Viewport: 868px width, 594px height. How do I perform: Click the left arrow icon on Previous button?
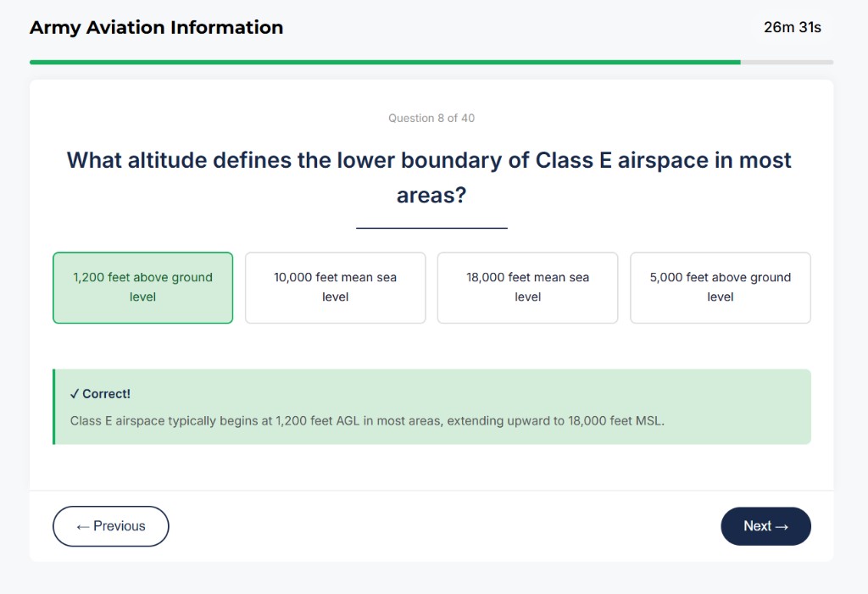83,526
